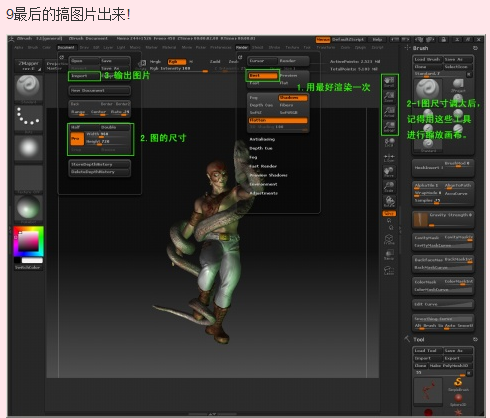The height and width of the screenshot is (418, 490).
Task: Open the Alpha menu
Action: point(19,47)
